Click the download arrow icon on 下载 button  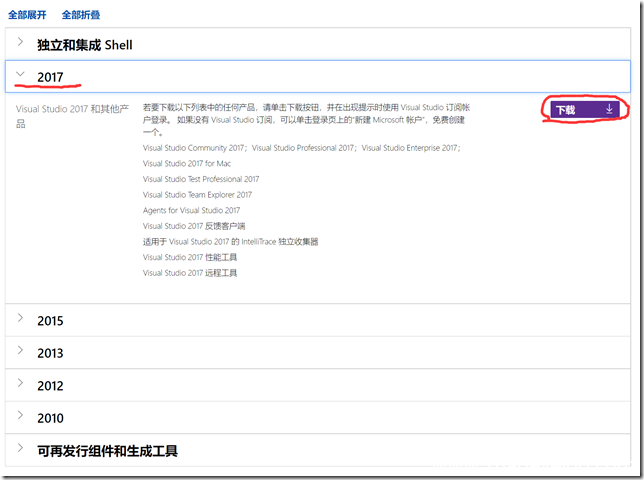(609, 109)
